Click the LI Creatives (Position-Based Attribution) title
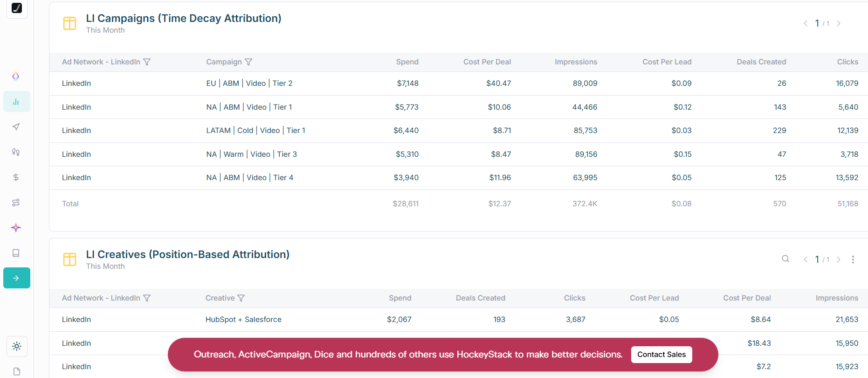868x378 pixels. click(x=188, y=254)
